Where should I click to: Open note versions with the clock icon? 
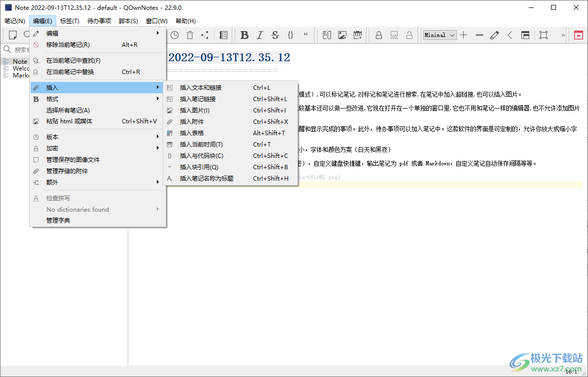coord(175,35)
